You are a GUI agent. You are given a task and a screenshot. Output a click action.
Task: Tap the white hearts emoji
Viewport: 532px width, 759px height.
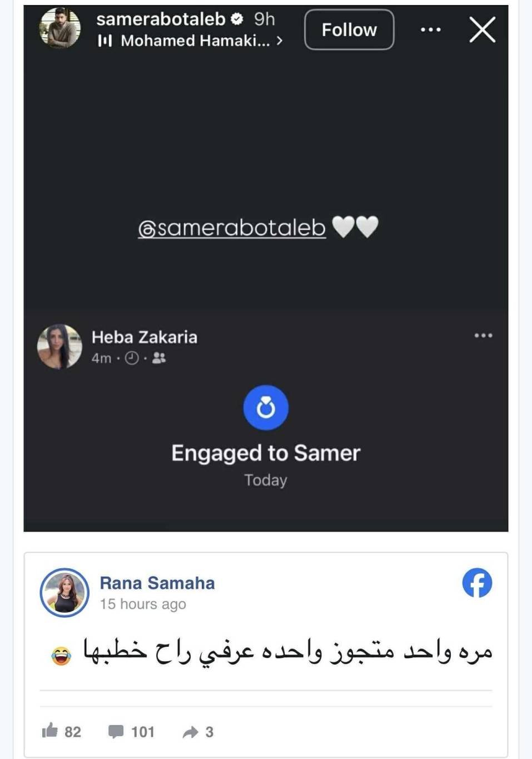tap(355, 227)
